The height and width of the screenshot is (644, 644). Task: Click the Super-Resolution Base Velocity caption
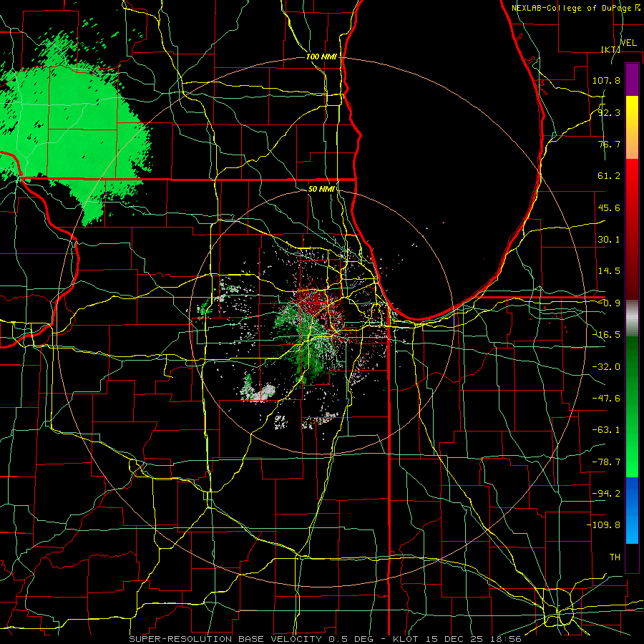pyautogui.click(x=326, y=639)
